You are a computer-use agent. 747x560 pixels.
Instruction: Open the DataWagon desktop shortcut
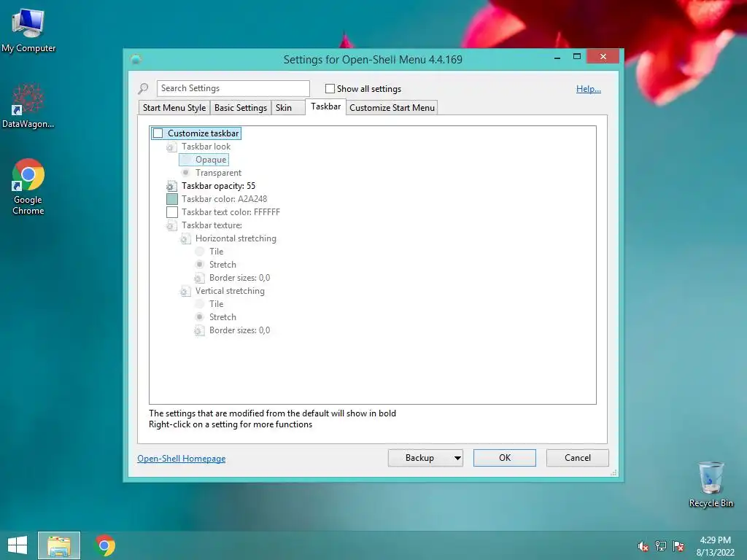coord(28,106)
